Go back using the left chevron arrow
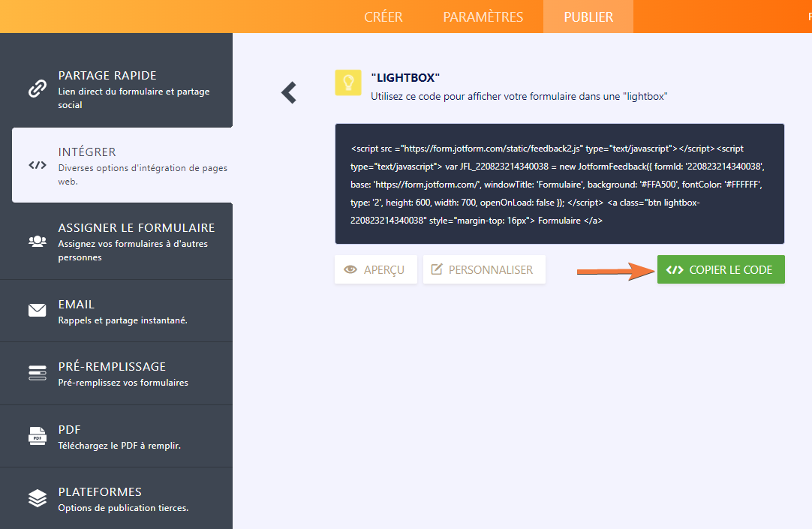Screen dimensions: 812x529 [x=288, y=92]
